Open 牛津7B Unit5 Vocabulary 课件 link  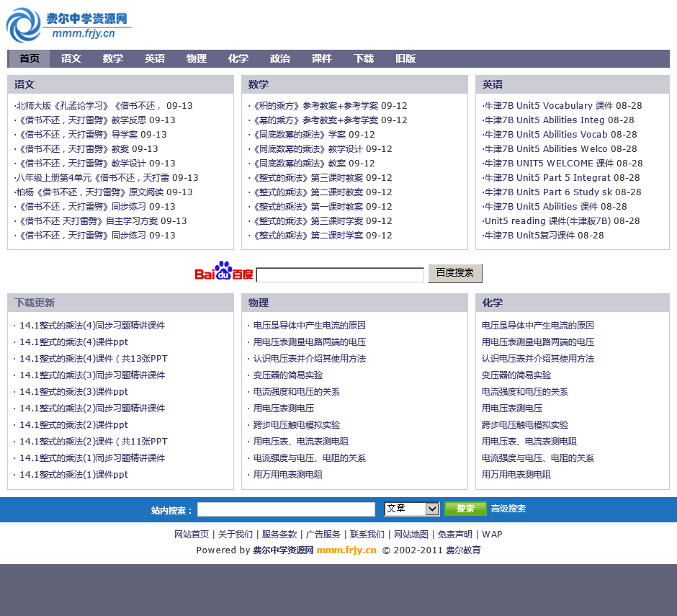click(x=548, y=106)
